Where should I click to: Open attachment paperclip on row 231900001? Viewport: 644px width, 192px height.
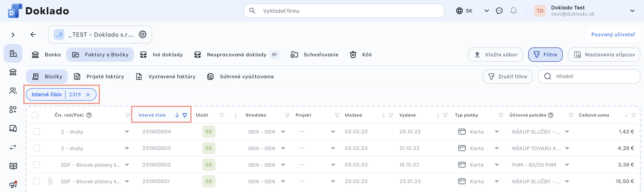point(50,181)
